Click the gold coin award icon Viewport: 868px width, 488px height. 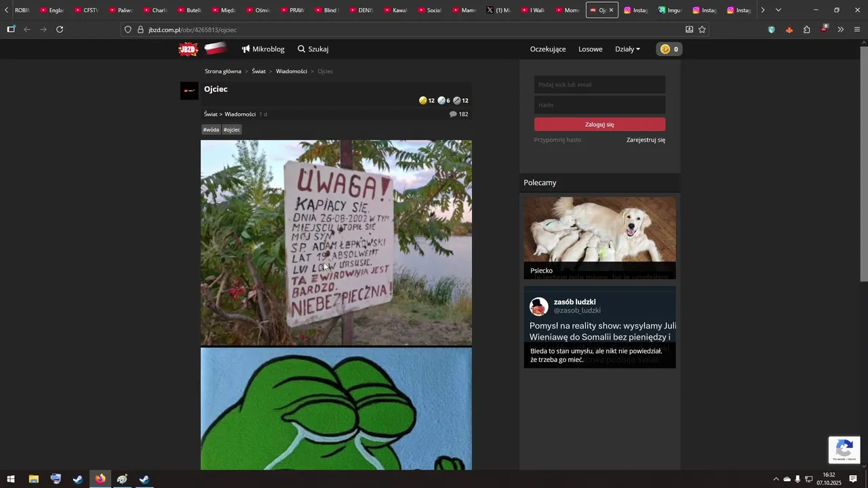(423, 100)
